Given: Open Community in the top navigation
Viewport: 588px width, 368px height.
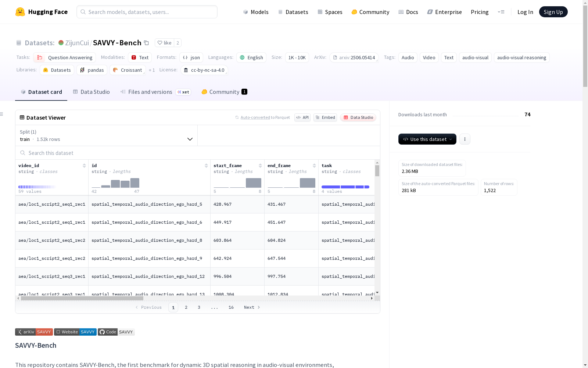Looking at the screenshot, I should [370, 12].
